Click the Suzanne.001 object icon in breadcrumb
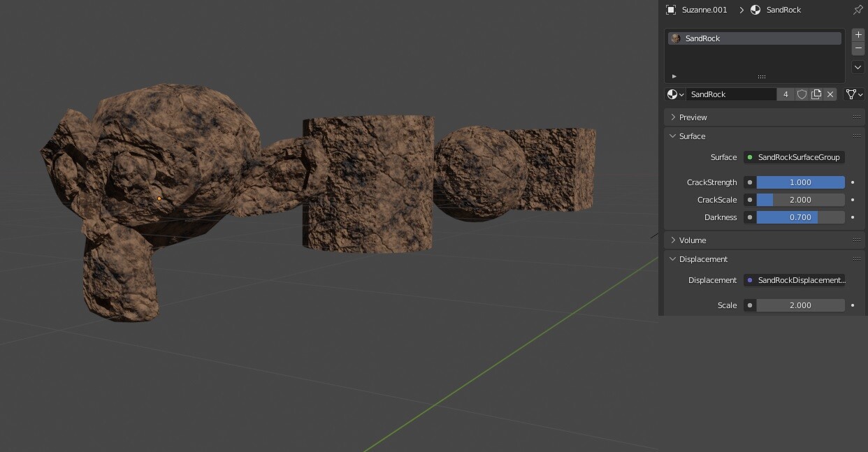868x452 pixels. click(670, 9)
